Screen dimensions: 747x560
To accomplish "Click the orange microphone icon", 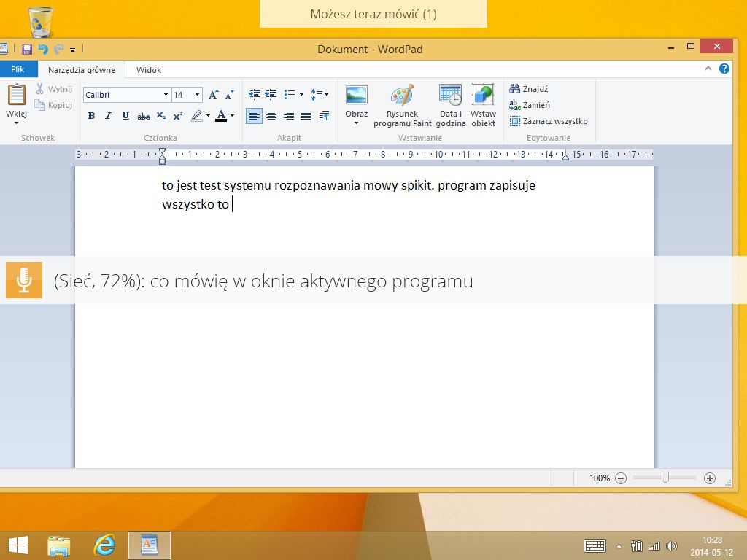I will tap(24, 280).
